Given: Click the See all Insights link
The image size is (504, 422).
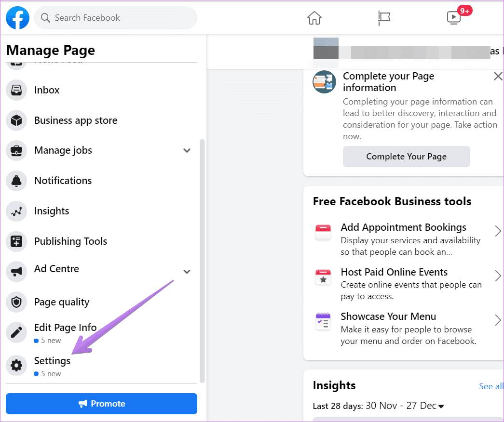Looking at the screenshot, I should pos(491,386).
